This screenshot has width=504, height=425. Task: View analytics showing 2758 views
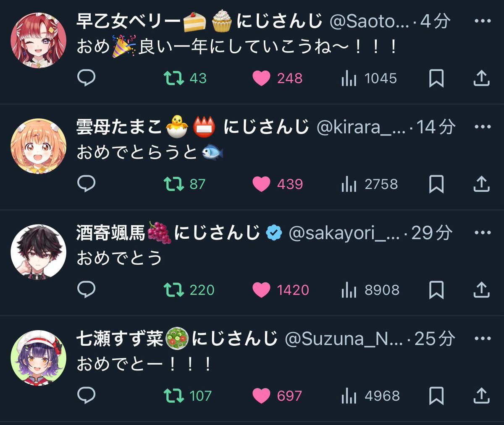[x=369, y=184]
